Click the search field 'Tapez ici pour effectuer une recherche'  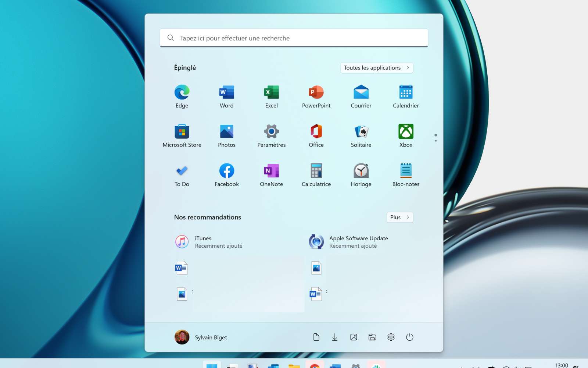(294, 38)
